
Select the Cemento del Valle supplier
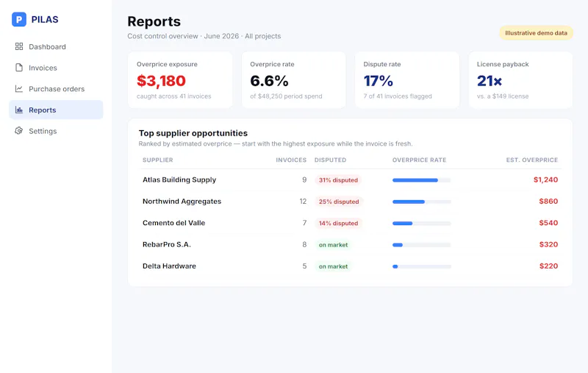click(x=173, y=223)
